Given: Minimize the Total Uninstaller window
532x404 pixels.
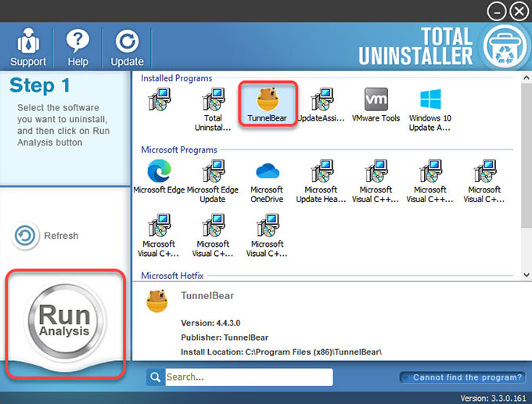Looking at the screenshot, I should (x=497, y=12).
